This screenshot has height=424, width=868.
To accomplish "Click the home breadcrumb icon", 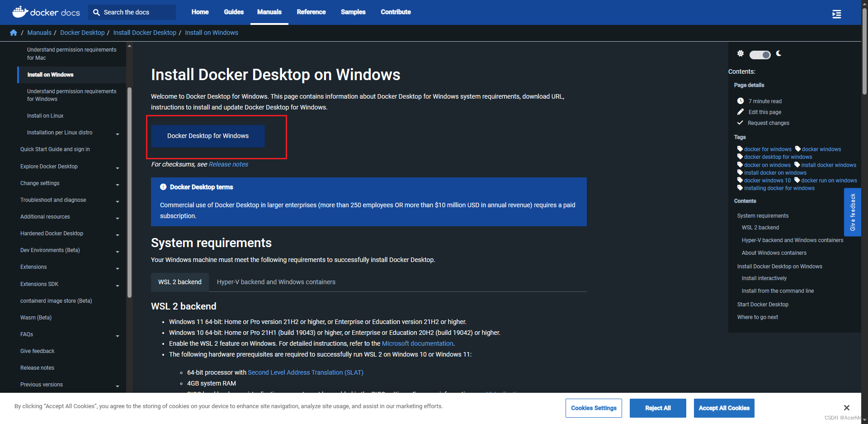I will click(x=14, y=33).
